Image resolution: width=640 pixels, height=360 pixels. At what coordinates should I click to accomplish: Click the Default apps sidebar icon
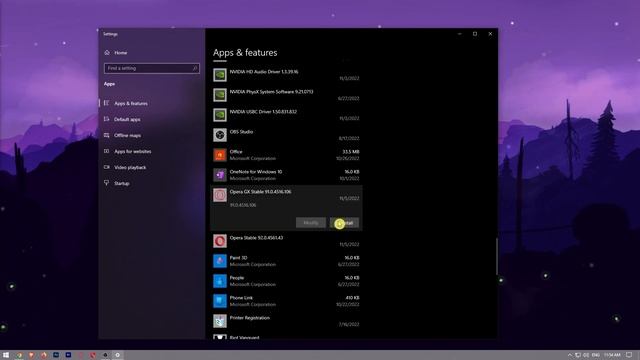tap(107, 119)
